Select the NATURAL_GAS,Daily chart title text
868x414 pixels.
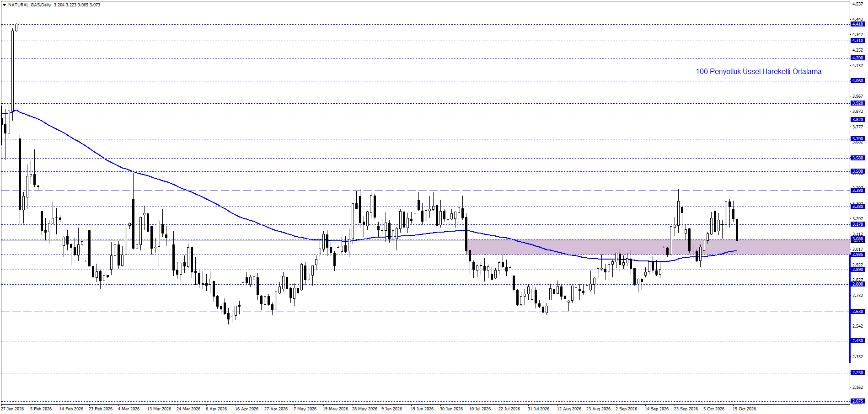click(30, 5)
